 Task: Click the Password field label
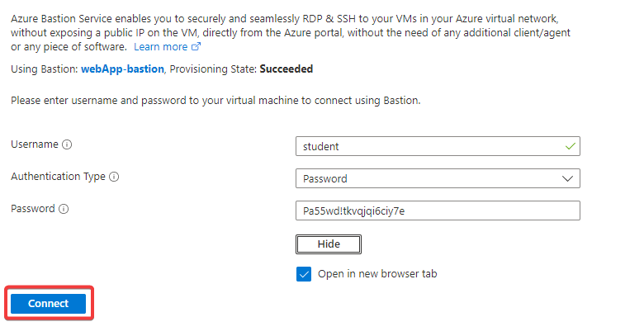[32, 209]
